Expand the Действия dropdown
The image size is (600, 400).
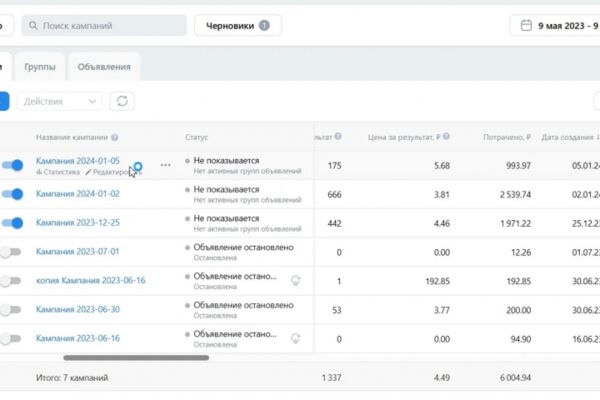59,101
